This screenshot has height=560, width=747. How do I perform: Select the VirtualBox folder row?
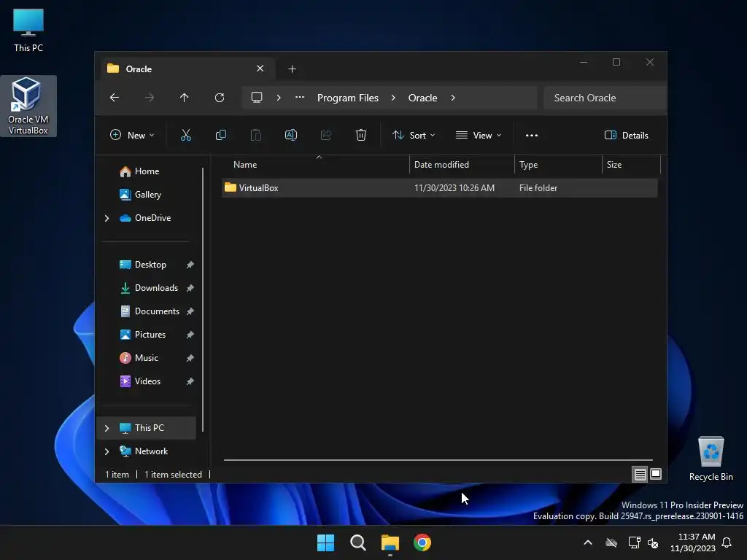point(440,188)
